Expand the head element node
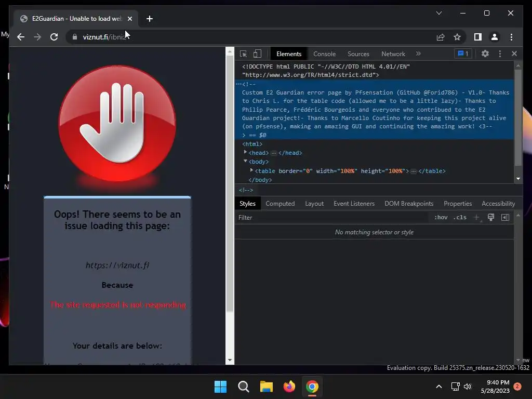 (x=245, y=152)
